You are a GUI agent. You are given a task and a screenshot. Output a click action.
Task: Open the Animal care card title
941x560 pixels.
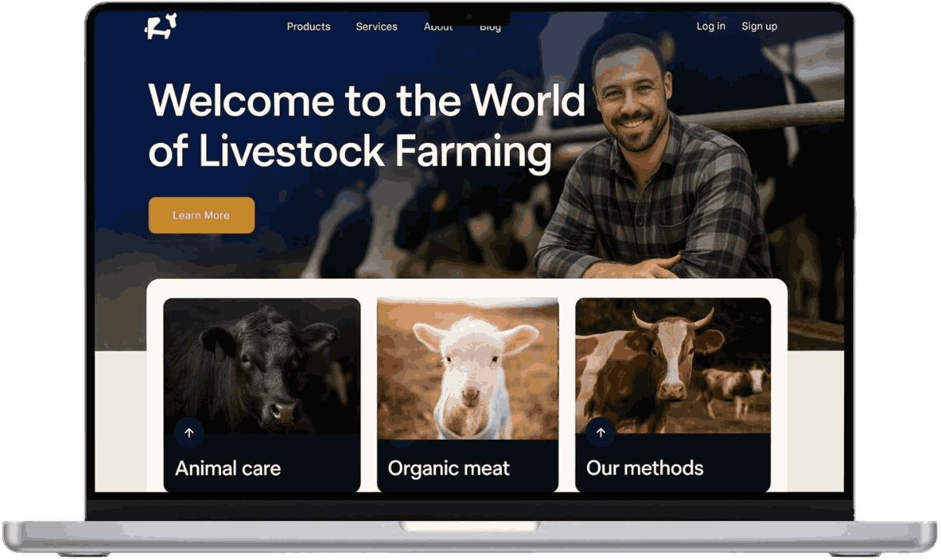click(228, 469)
